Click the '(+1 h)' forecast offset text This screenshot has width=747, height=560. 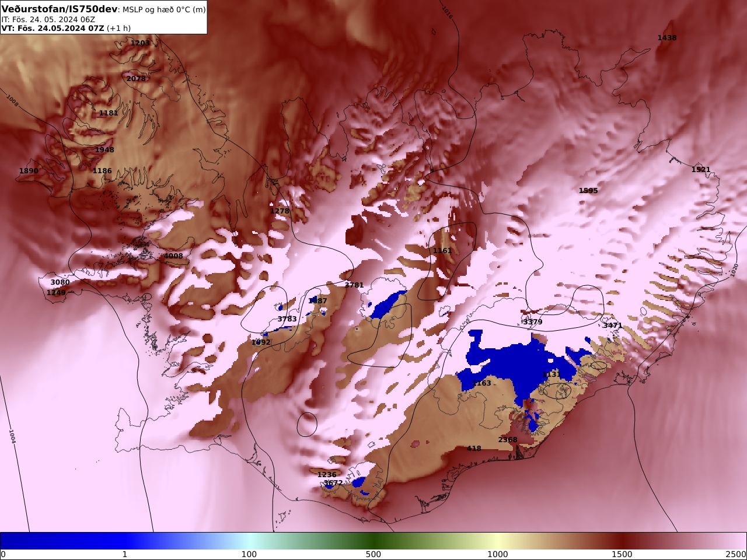[119, 28]
